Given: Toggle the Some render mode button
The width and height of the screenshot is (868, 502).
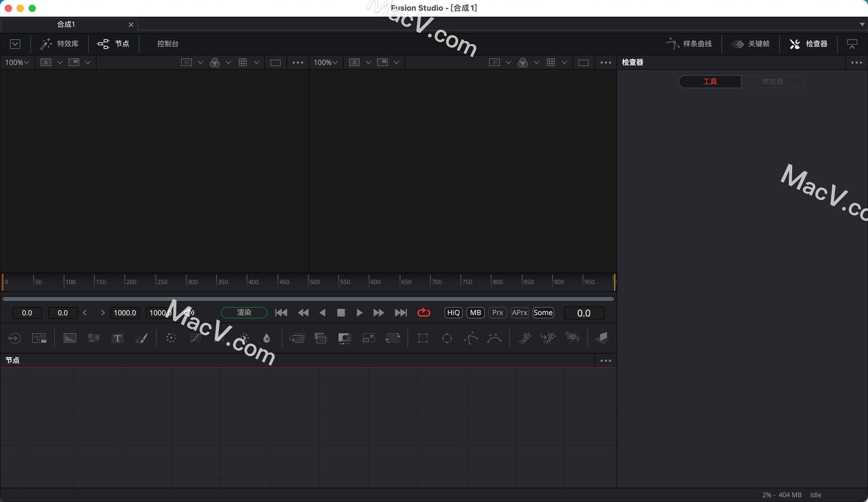Looking at the screenshot, I should 543,313.
